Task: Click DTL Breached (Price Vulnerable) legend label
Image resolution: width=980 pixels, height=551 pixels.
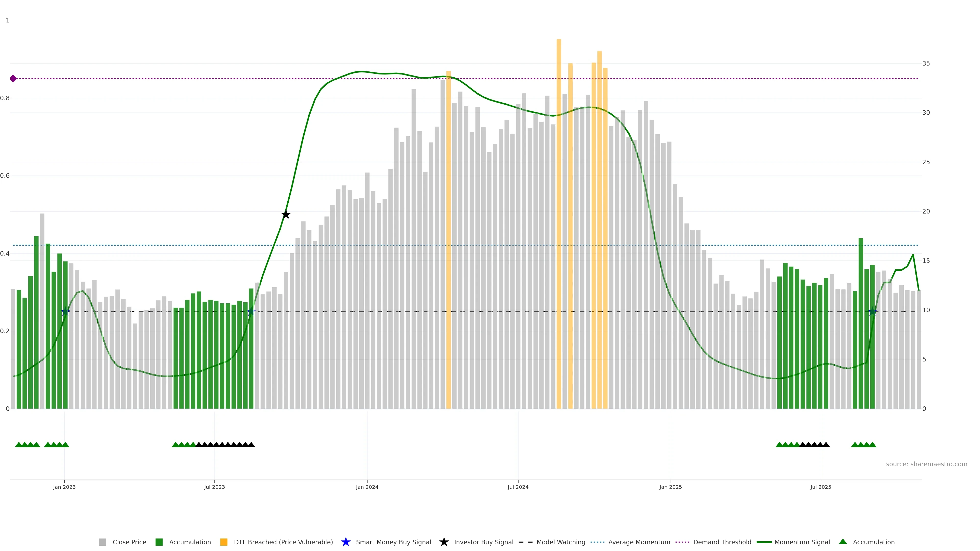Action: (x=283, y=542)
